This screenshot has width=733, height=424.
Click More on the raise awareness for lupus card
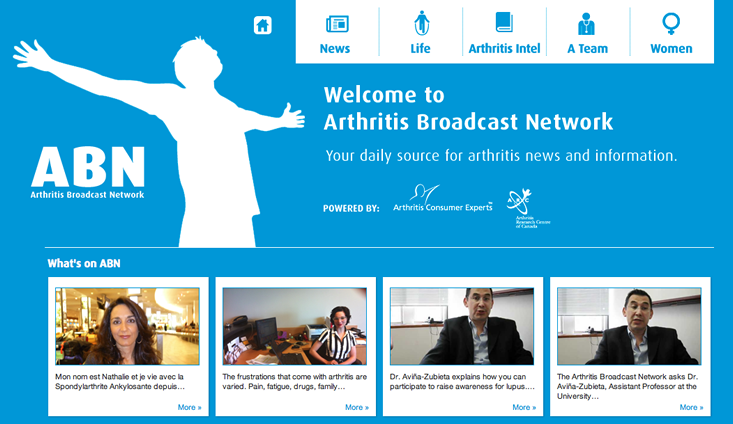click(x=524, y=407)
